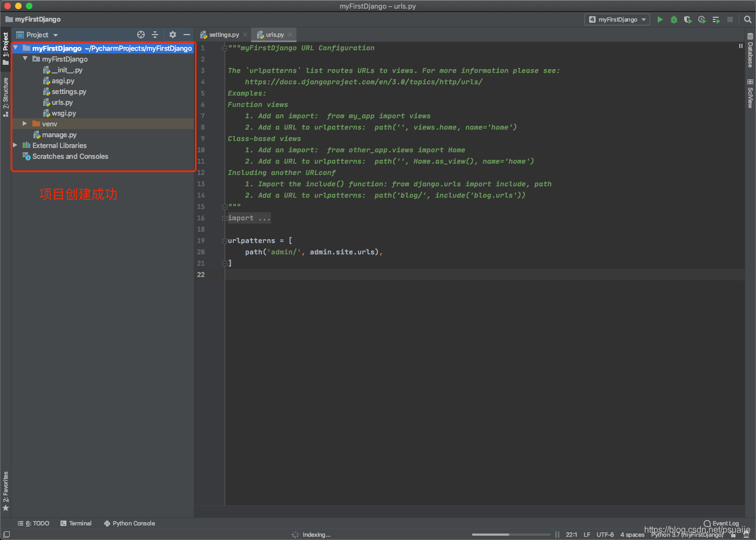The height and width of the screenshot is (540, 756).
Task: Open the Python 3.7 interpreter selector
Action: 687,535
